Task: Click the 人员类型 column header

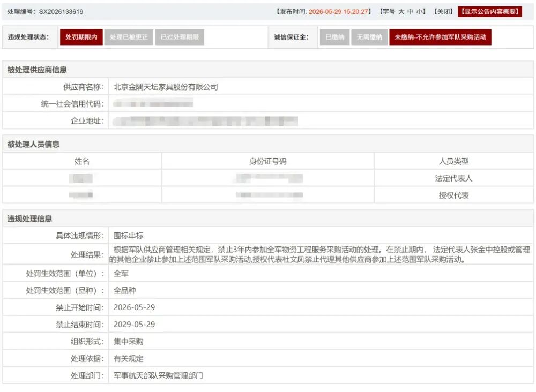Action: 453,161
